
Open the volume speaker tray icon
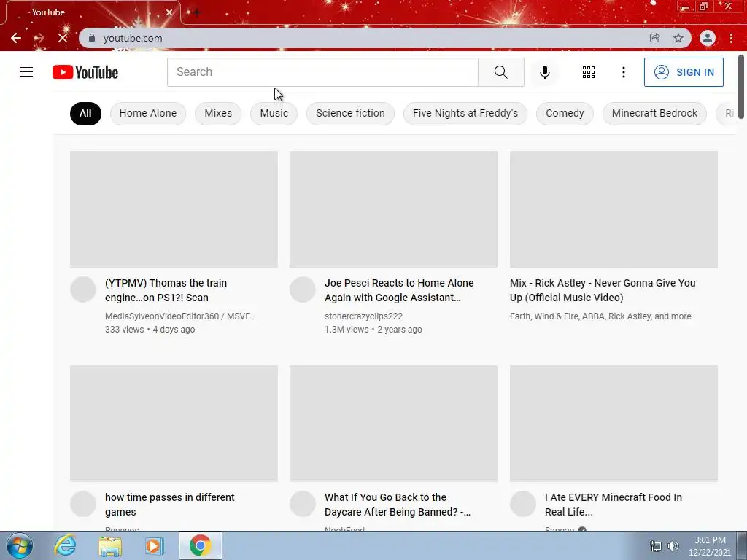[x=673, y=545]
